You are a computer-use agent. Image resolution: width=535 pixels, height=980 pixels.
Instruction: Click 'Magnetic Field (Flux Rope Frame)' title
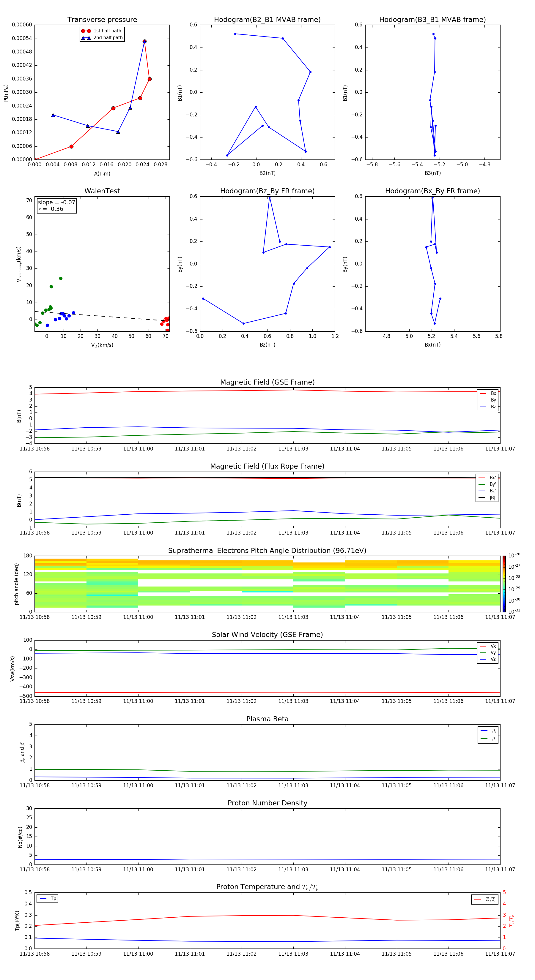click(x=267, y=467)
